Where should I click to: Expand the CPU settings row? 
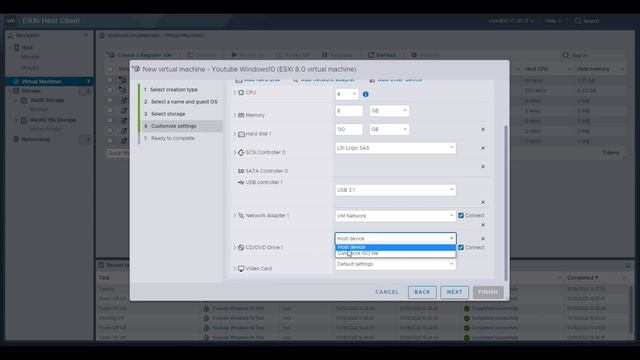pyautogui.click(x=235, y=93)
